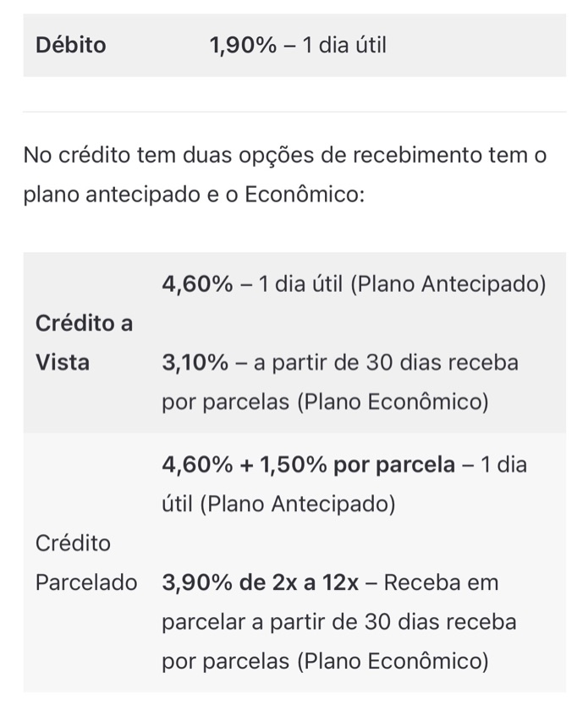The width and height of the screenshot is (588, 711).
Task: Tap the 4,60% Plano Antecipado rate
Action: pos(197,284)
